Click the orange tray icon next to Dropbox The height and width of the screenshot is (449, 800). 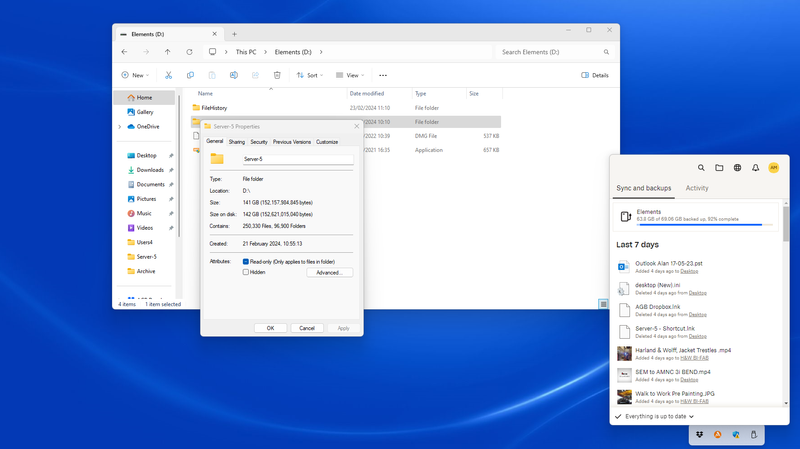tap(717, 435)
